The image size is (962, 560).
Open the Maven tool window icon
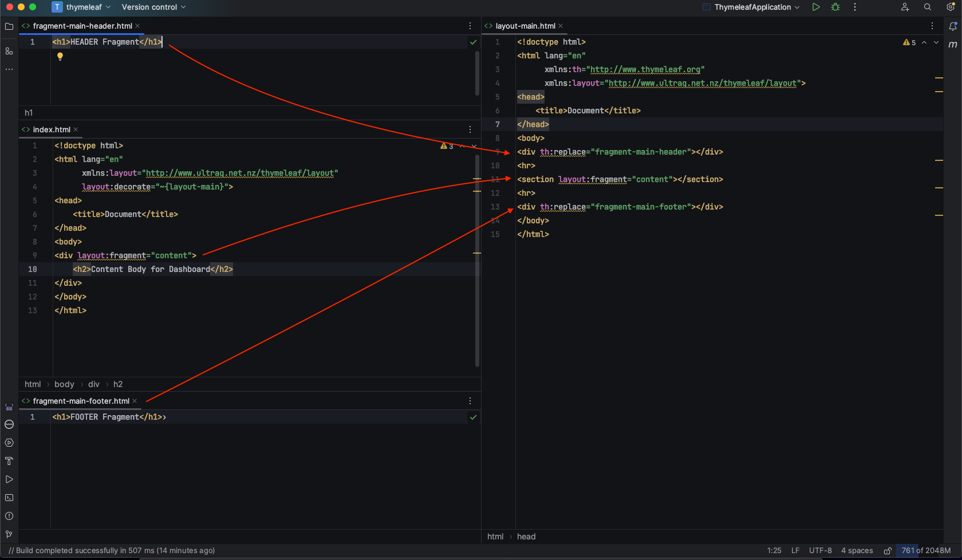pos(953,45)
